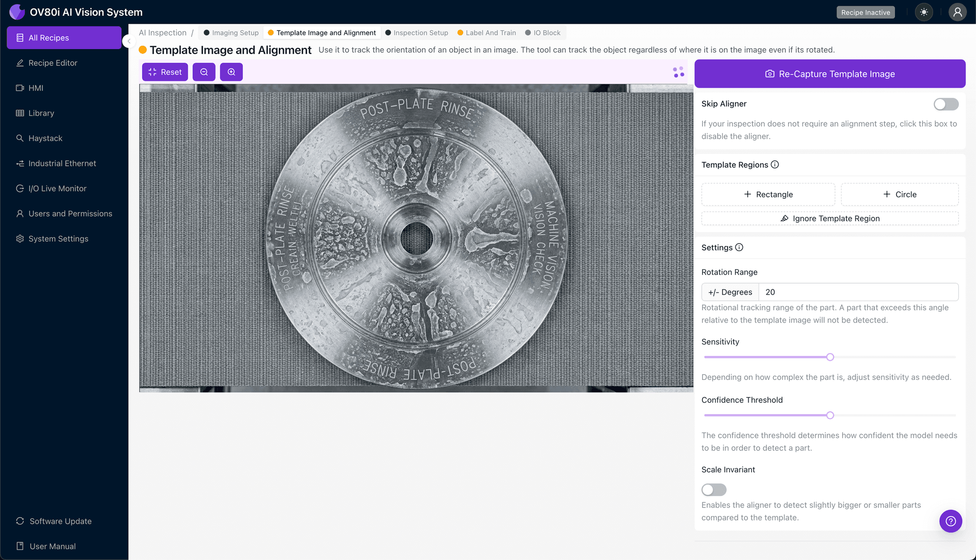Switch to light mode with sun icon
Viewport: 976px width, 560px height.
coord(924,12)
